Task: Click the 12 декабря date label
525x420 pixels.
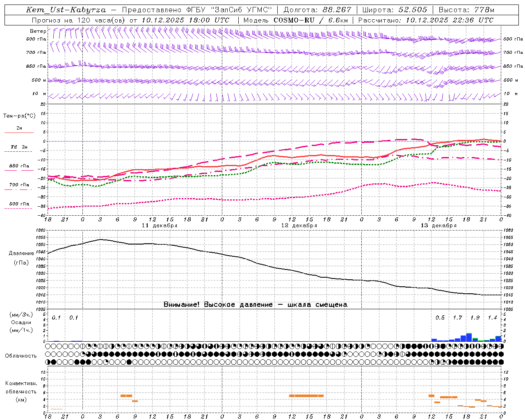Action: click(299, 226)
